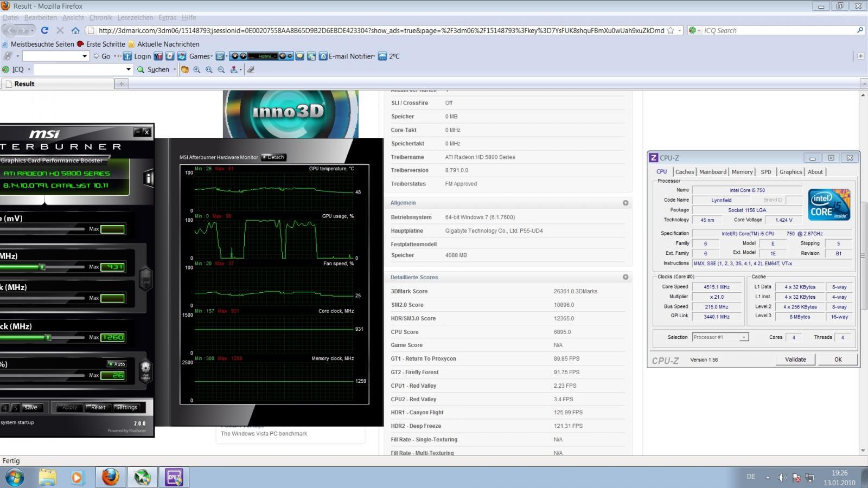Click the memory clock slider handle
Viewport: 868px width, 488px height.
click(48, 337)
